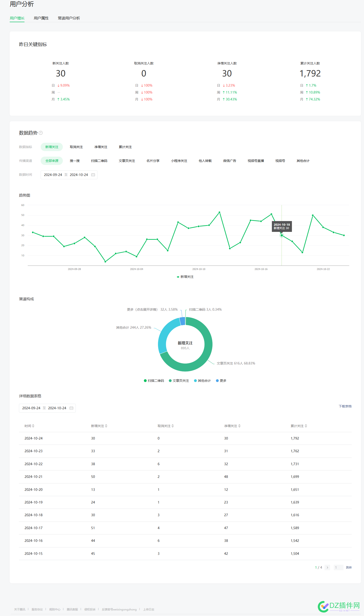Click the 累计关注人数 1,792 metric
The height and width of the screenshot is (616, 364).
pyautogui.click(x=310, y=73)
